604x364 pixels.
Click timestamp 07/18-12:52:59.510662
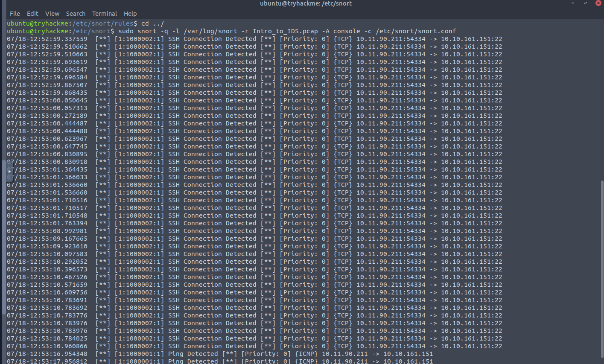click(x=47, y=47)
